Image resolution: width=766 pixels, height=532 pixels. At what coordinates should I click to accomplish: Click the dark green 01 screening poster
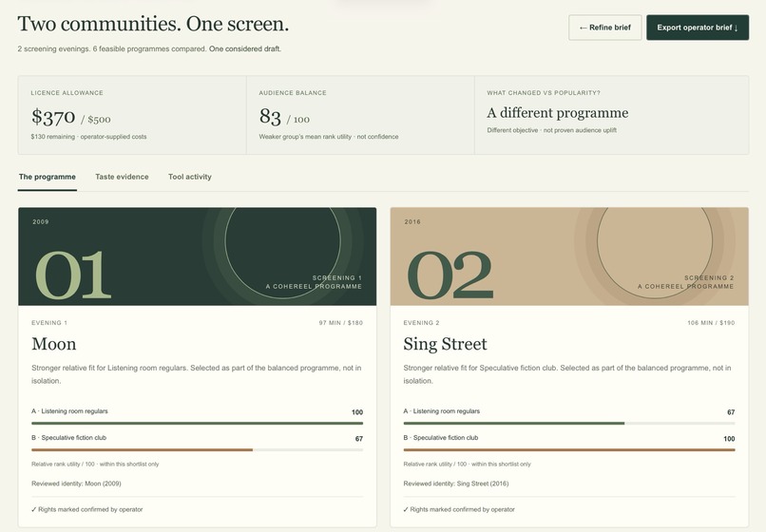point(198,256)
